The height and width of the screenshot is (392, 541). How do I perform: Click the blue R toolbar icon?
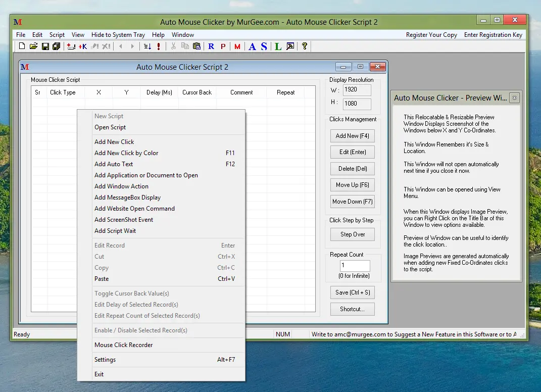point(211,46)
